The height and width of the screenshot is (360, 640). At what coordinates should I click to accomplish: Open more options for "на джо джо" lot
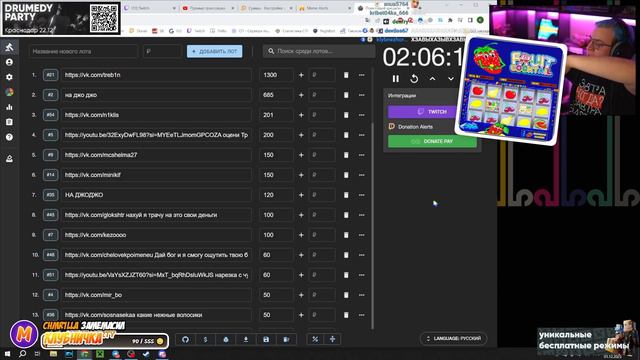[362, 95]
